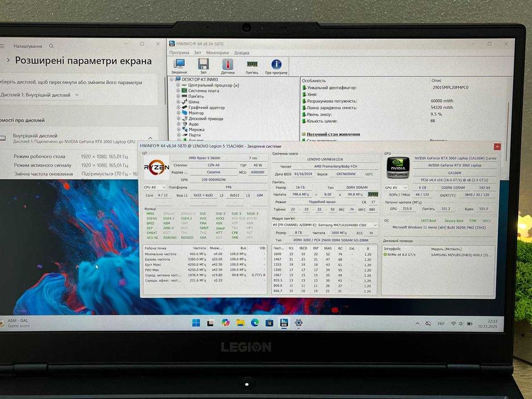This screenshot has height=399, width=532.
Task: Click the Wi-Fi icon in system tray
Action: (453, 324)
